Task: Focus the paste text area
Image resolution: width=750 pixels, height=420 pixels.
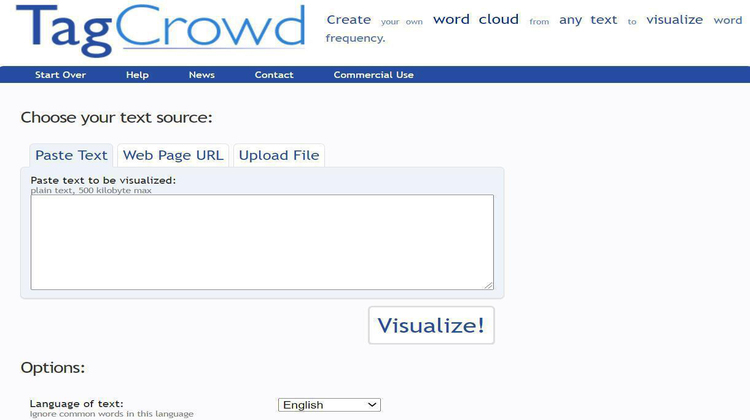Action: (262, 242)
